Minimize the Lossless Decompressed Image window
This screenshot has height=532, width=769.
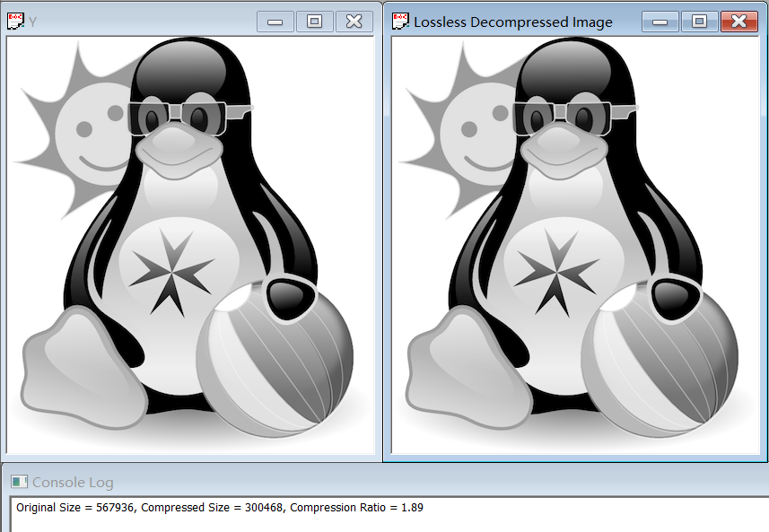coord(660,22)
